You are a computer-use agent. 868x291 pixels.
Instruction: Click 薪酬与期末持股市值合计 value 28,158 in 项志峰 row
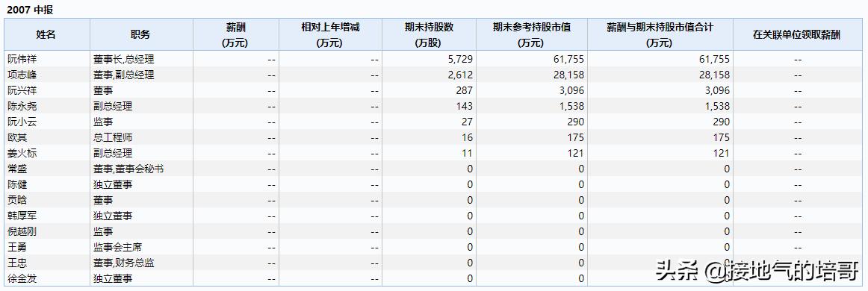(715, 75)
